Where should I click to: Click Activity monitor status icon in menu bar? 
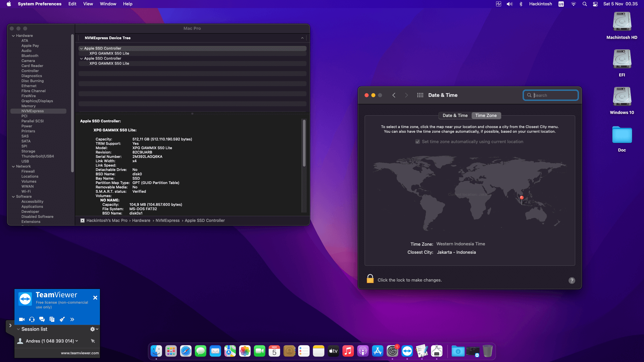click(498, 4)
